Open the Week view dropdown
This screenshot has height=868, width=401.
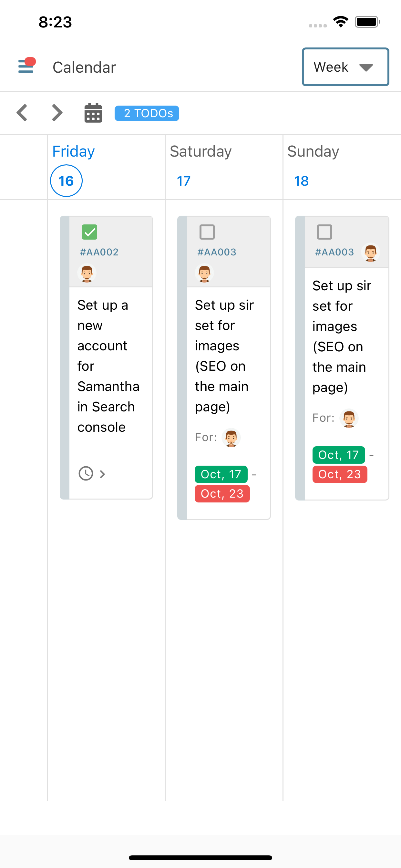[345, 67]
